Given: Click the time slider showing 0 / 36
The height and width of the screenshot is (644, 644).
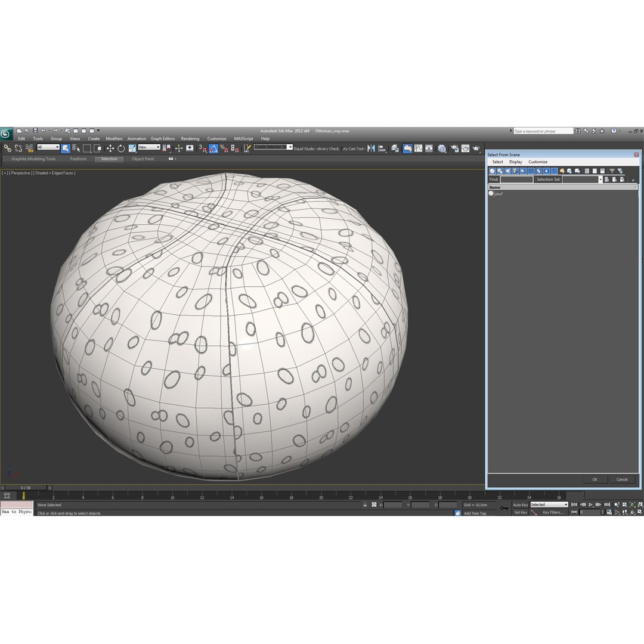Looking at the screenshot, I should click(26, 488).
